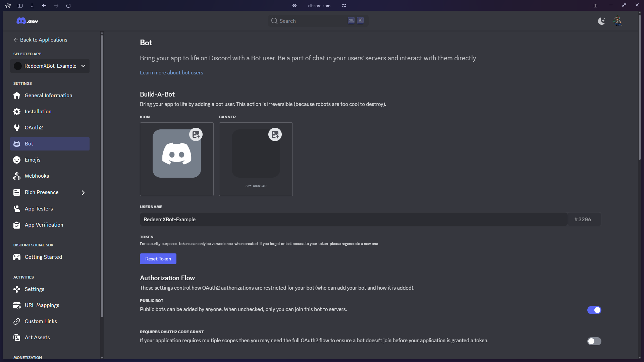The width and height of the screenshot is (644, 362).
Task: Toggle the browser sidebar panel icon
Action: coord(20,6)
